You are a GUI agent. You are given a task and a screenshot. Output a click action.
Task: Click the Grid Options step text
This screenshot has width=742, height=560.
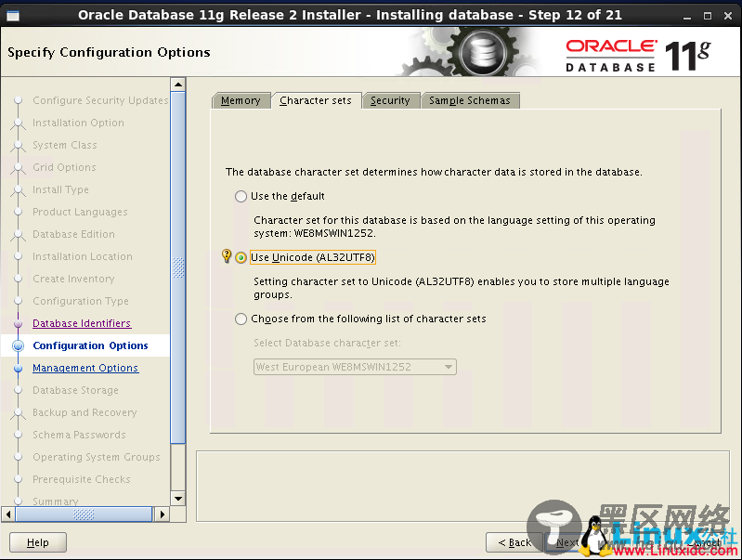click(64, 167)
